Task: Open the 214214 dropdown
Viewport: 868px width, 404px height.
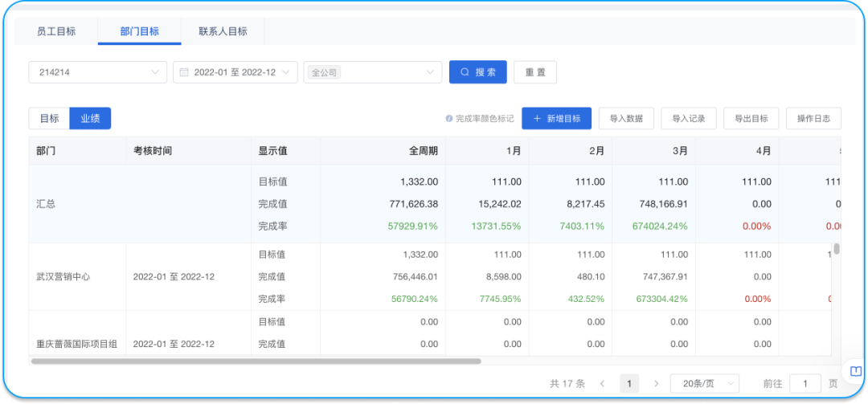Action: pyautogui.click(x=98, y=72)
